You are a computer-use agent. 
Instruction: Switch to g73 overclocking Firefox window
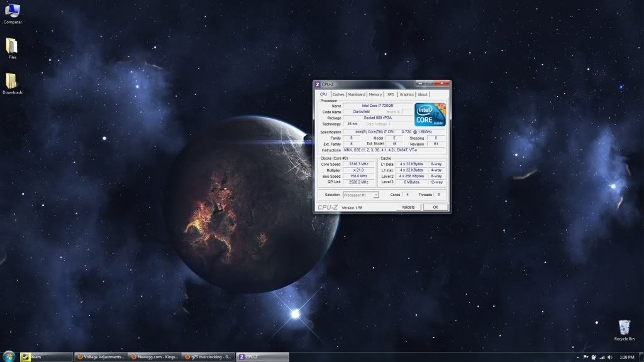(x=208, y=357)
